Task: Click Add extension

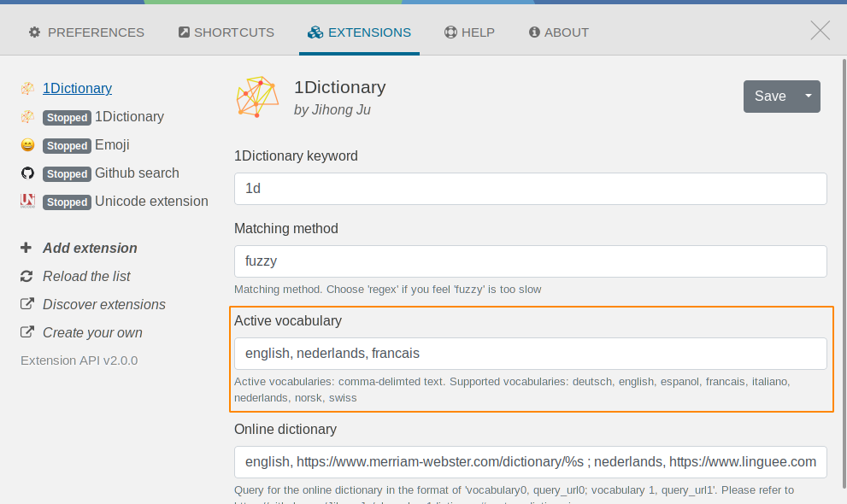Action: [x=90, y=249]
